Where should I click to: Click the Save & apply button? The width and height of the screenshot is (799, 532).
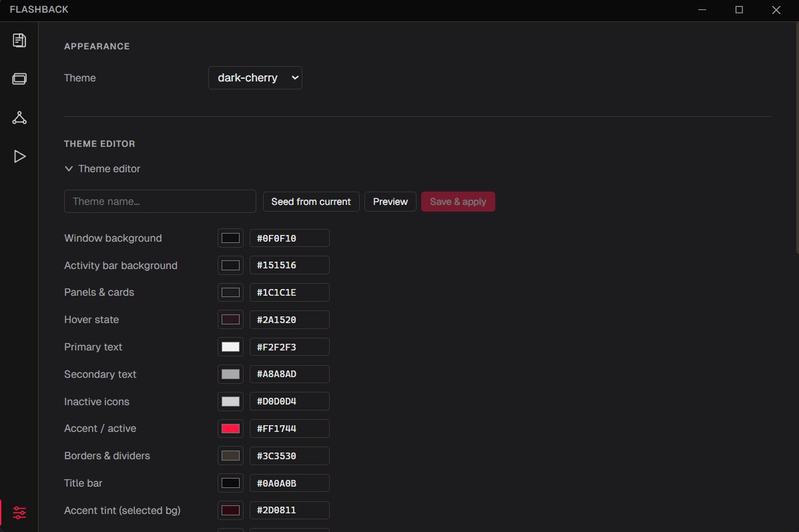[458, 202]
